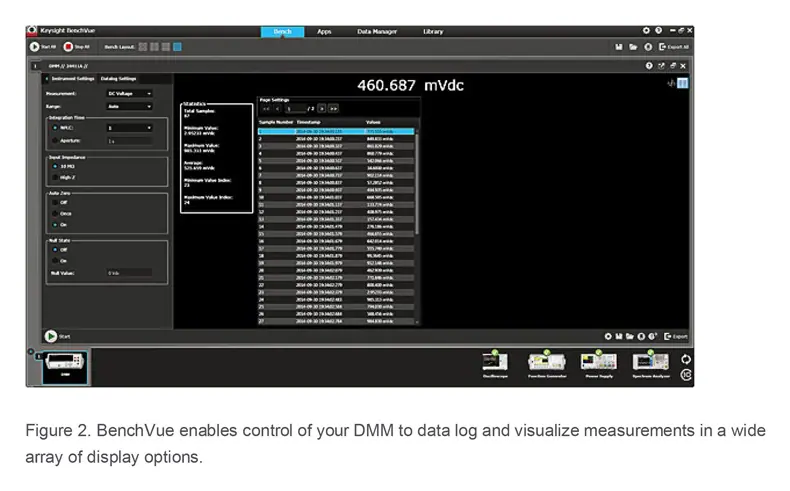Switch to the chart view icon

pos(671,83)
